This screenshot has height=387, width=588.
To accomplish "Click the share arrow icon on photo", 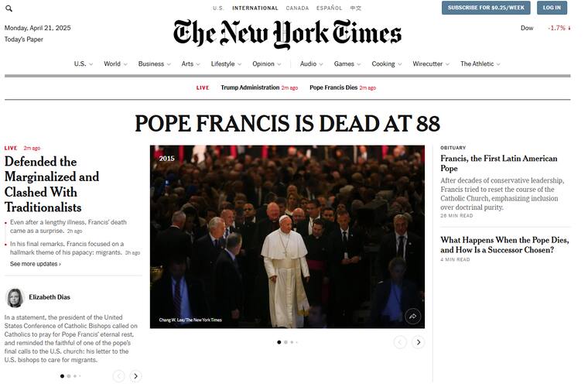I will coord(413,316).
